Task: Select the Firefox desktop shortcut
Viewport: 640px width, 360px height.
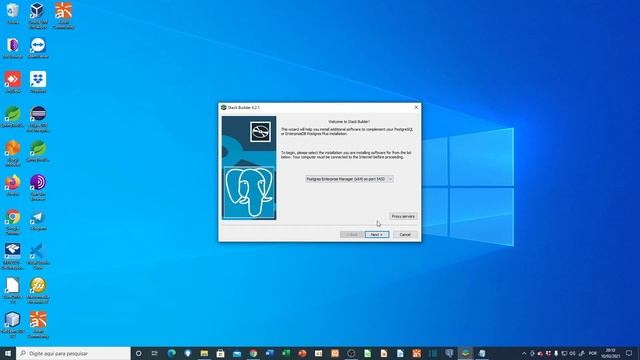Action: pyautogui.click(x=13, y=186)
